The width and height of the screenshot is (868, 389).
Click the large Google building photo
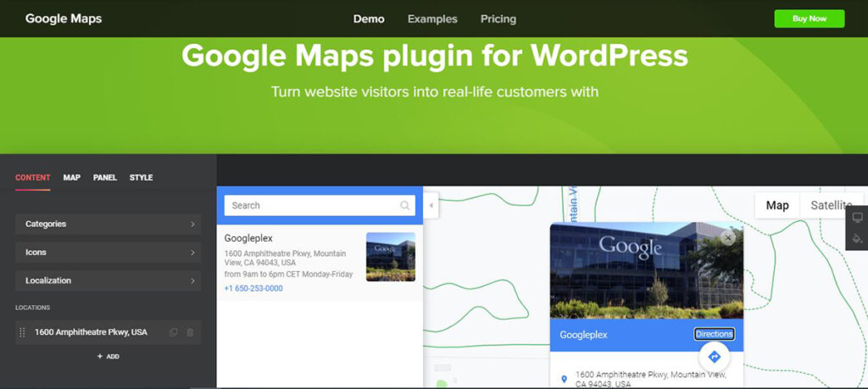point(647,270)
